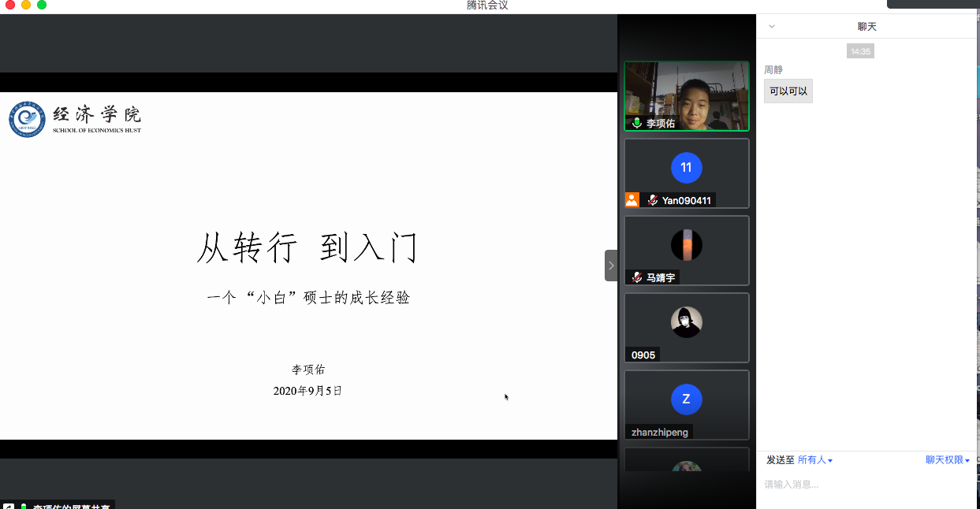The width and height of the screenshot is (980, 509).
Task: Click the screen sharing indicator label at bottom left
Action: click(x=65, y=505)
